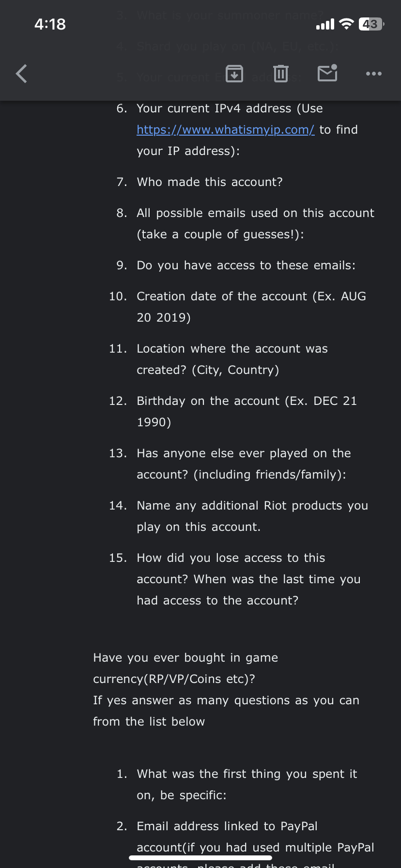Tap the Wi-Fi status icon
This screenshot has height=868, width=401.
click(347, 24)
